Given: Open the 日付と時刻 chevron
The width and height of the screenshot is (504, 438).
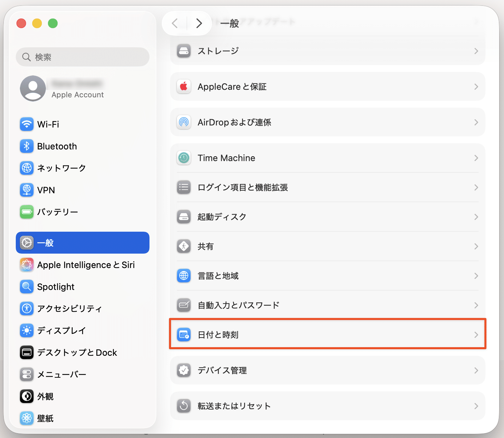Looking at the screenshot, I should [476, 335].
